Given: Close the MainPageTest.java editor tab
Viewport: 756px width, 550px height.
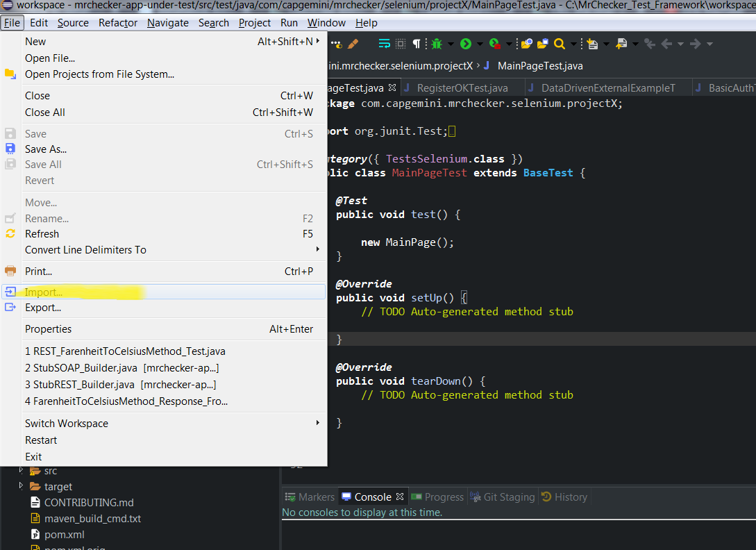Looking at the screenshot, I should pos(392,88).
